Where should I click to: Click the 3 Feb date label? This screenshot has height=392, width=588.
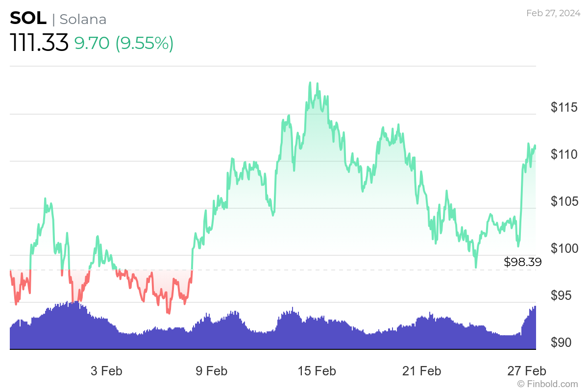click(x=106, y=371)
